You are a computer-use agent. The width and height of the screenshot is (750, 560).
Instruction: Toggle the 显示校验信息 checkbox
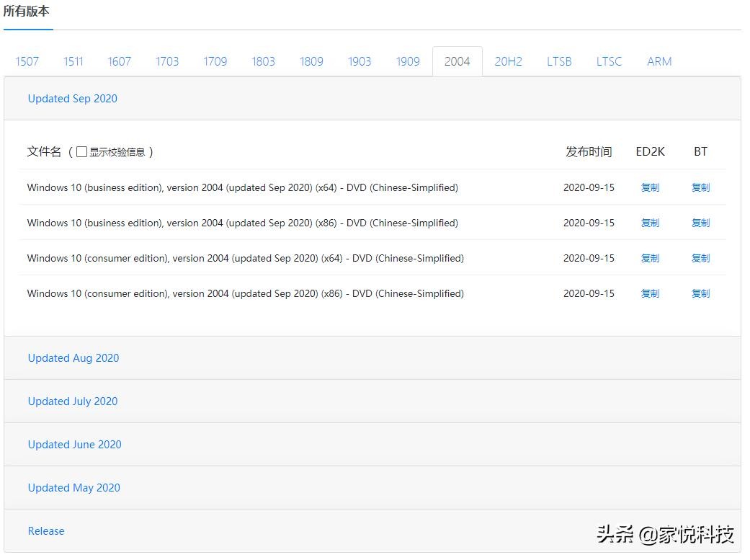pos(82,152)
